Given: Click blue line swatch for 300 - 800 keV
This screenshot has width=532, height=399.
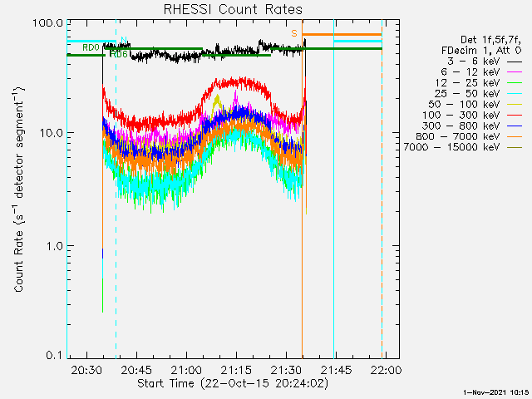Looking at the screenshot, I should coord(515,126).
